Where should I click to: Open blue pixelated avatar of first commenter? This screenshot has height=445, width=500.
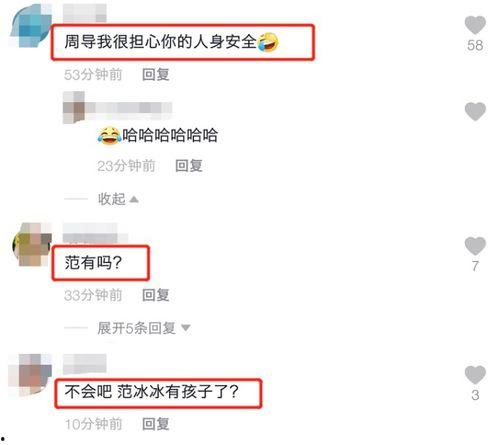[x=31, y=25]
